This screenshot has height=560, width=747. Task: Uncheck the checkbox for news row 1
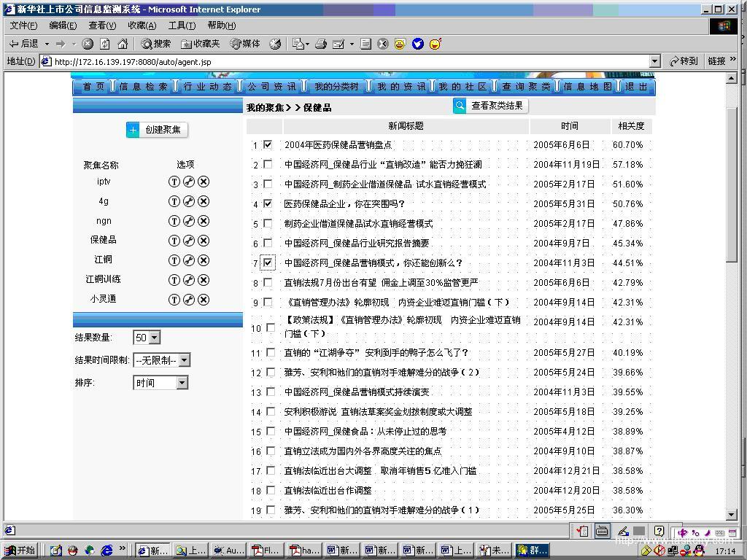[x=268, y=144]
